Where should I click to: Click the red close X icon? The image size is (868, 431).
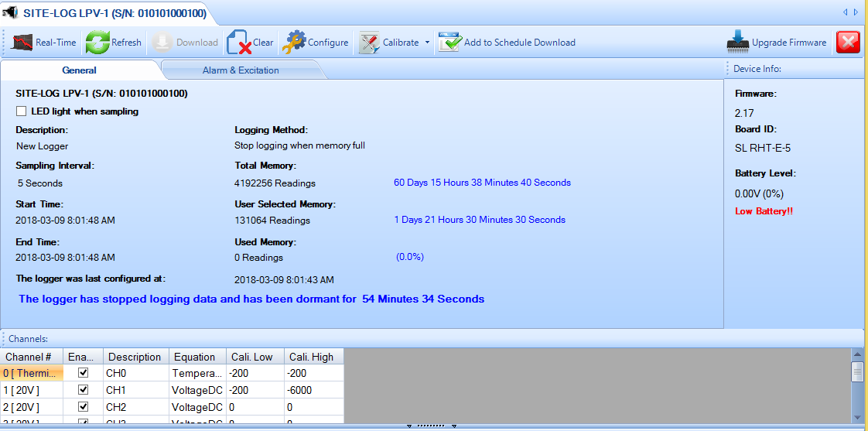[x=848, y=43]
